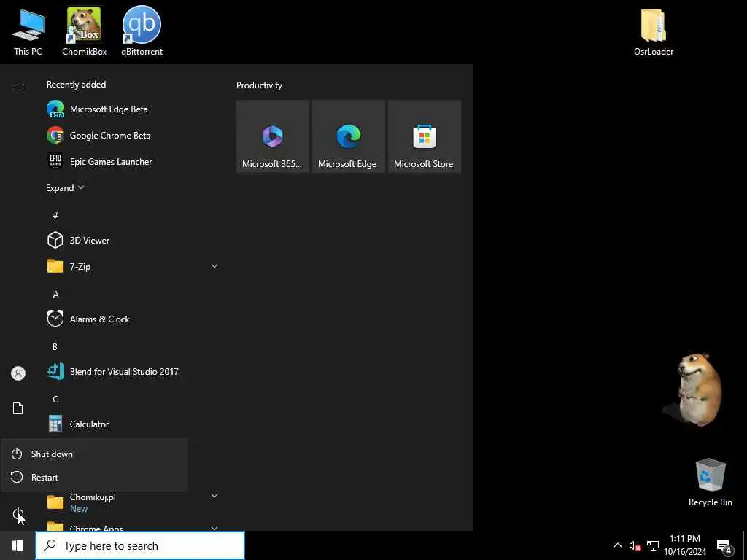
Task: Open the qBittorrent desktop shortcut
Action: [142, 31]
